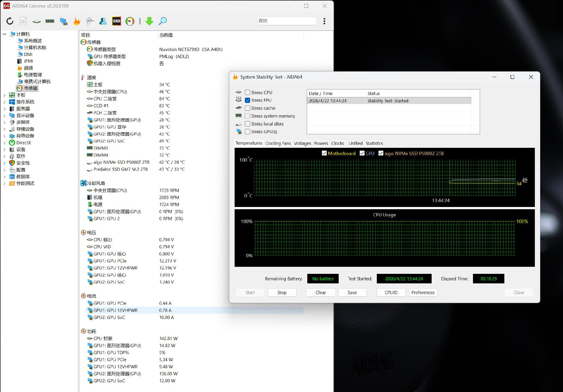The width and height of the screenshot is (563, 392).
Task: Open the Statistics tab
Action: click(x=374, y=143)
